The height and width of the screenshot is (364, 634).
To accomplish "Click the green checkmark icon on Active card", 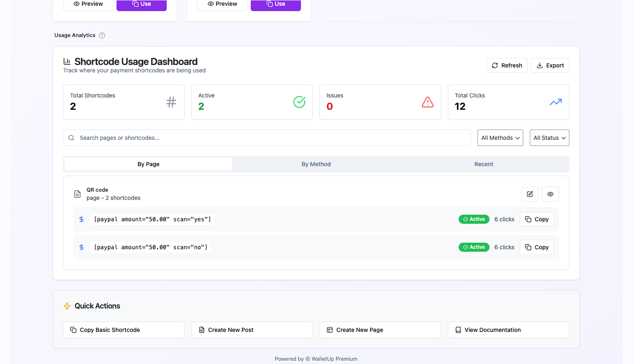I will click(299, 102).
